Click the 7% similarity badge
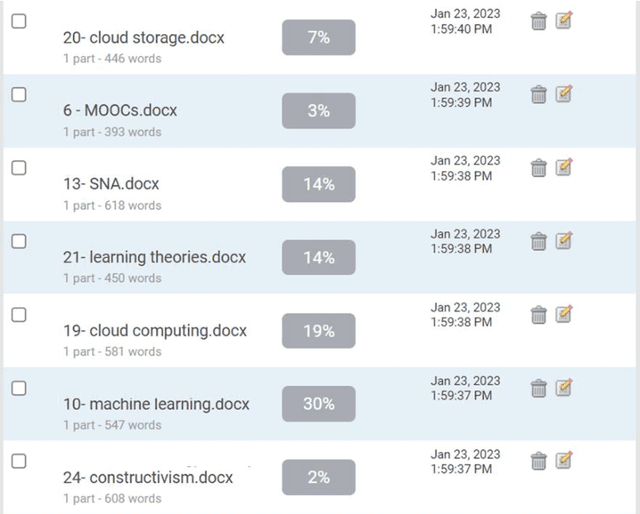The width and height of the screenshot is (640, 514). pos(318,37)
